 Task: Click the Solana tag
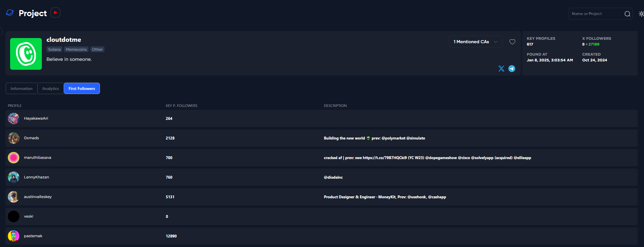coord(54,50)
